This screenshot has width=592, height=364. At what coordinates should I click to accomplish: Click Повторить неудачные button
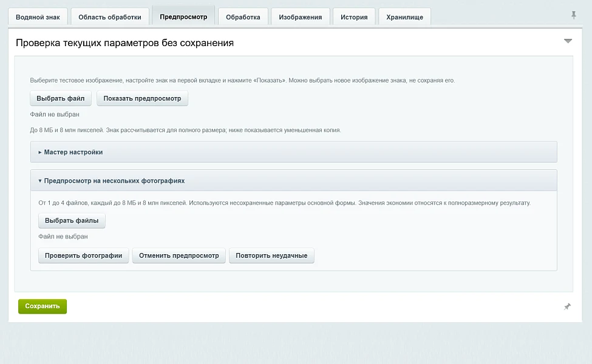click(271, 256)
